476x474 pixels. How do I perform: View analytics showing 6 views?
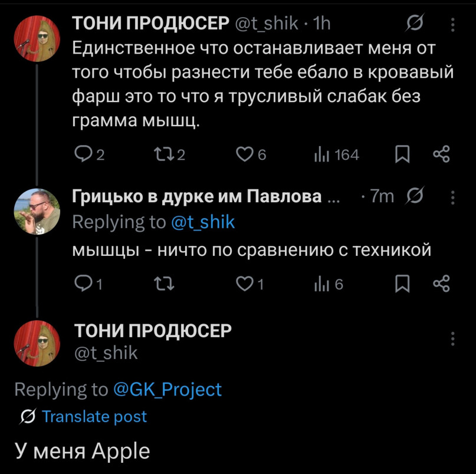(x=323, y=284)
